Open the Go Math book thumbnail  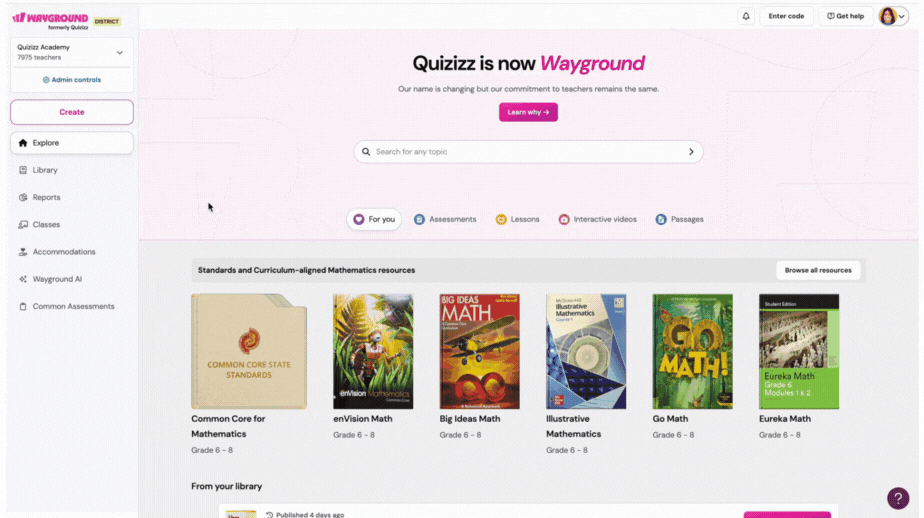692,352
